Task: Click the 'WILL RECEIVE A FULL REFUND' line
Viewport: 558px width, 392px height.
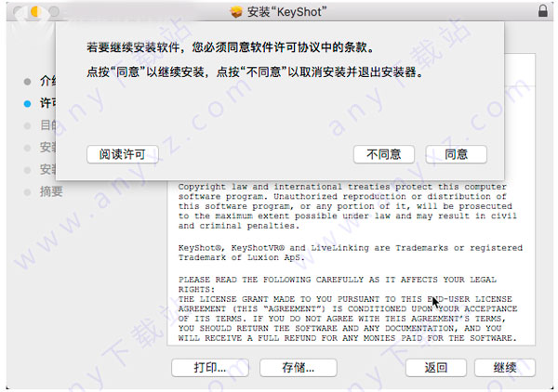Action: tap(347, 338)
